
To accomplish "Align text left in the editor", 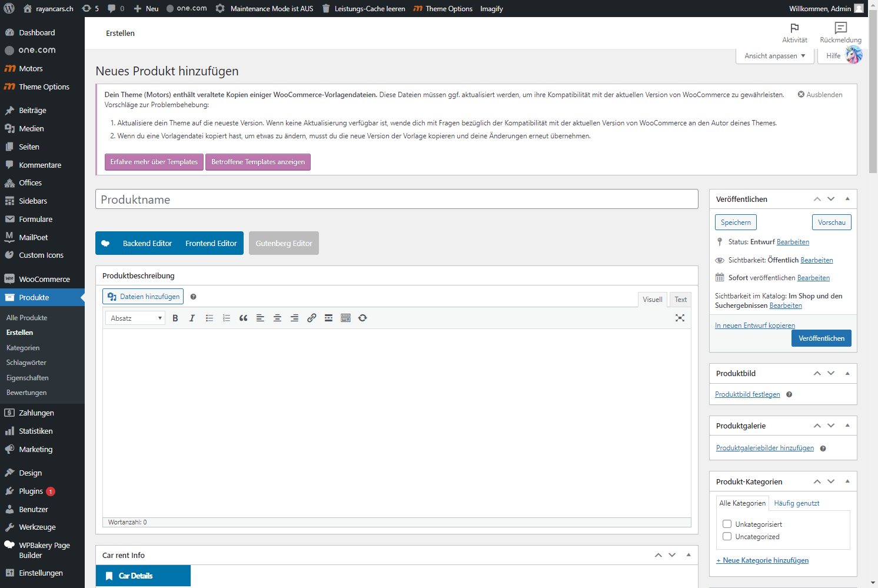I will [260, 318].
